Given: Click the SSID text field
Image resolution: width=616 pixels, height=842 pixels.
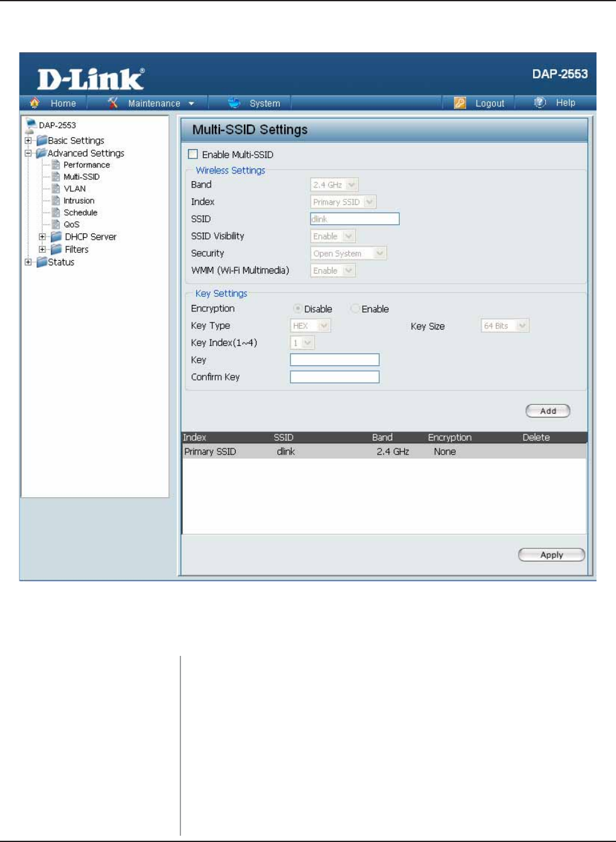Looking at the screenshot, I should coord(355,219).
